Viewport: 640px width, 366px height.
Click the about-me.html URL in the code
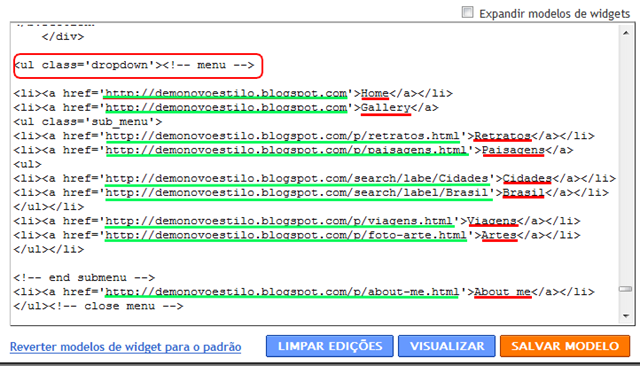coord(282,292)
